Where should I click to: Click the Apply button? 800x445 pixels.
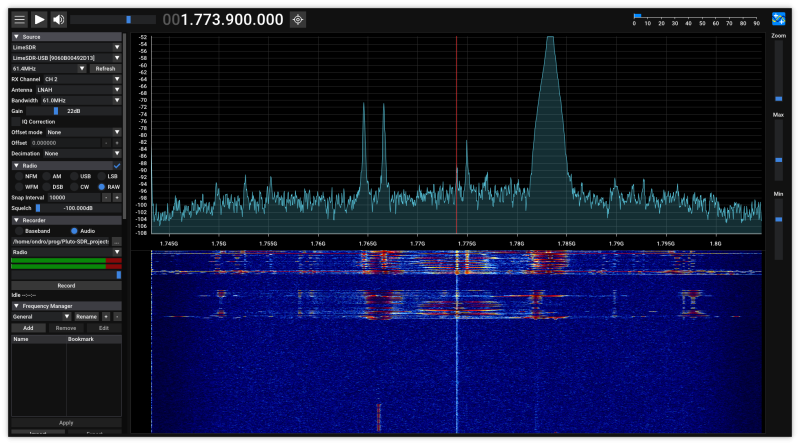pos(66,423)
